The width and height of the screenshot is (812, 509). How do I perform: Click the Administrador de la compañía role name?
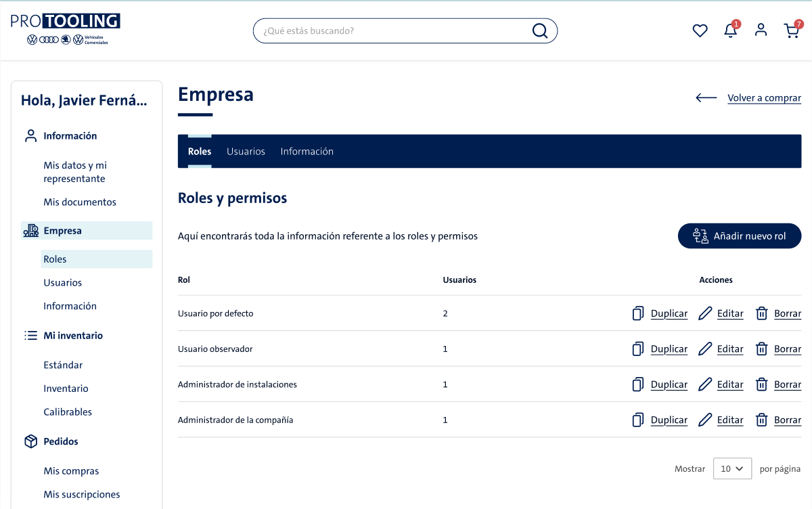[235, 420]
